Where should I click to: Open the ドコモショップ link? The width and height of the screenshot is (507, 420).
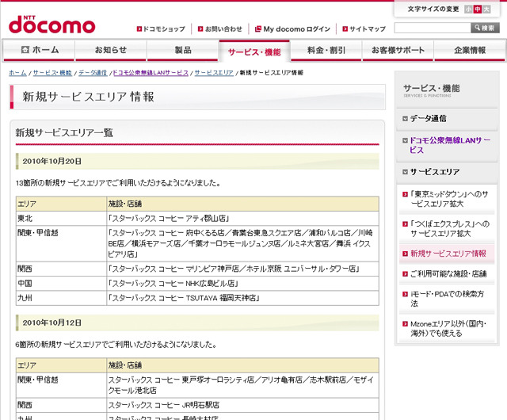click(164, 29)
